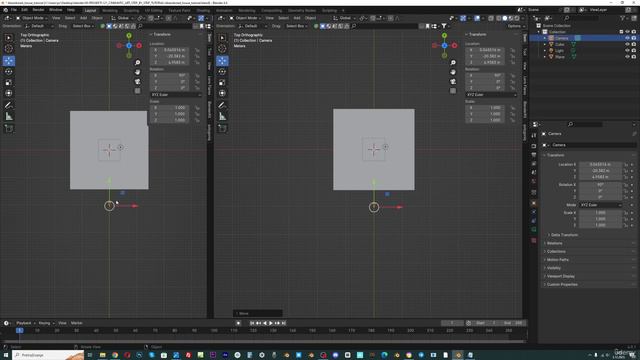The height and width of the screenshot is (360, 640).
Task: Toggle auto keying record button in timeline
Action: pyautogui.click(x=238, y=323)
